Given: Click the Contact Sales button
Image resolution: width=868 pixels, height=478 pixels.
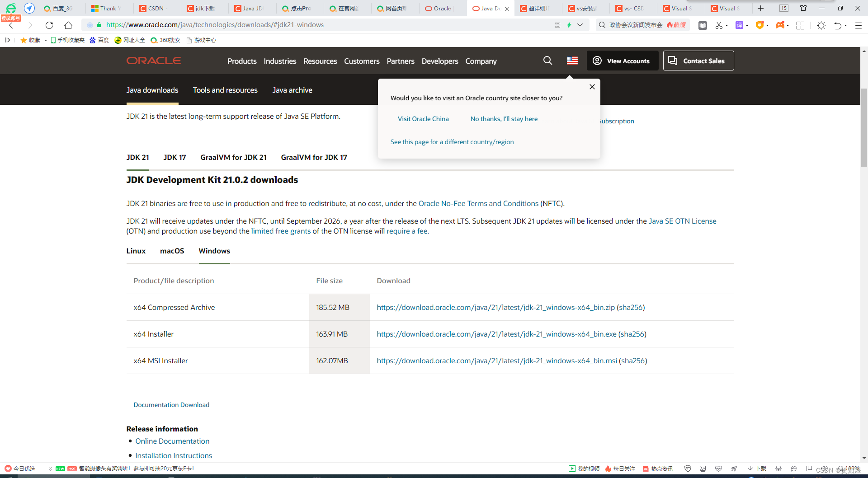Looking at the screenshot, I should 698,61.
